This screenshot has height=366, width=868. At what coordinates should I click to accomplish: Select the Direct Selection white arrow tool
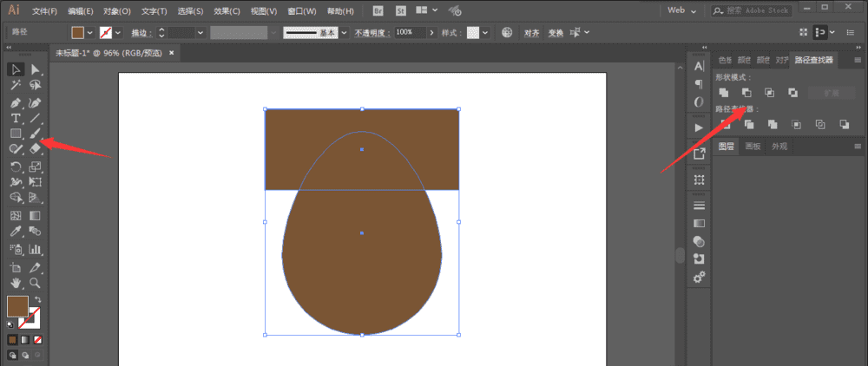click(x=36, y=69)
